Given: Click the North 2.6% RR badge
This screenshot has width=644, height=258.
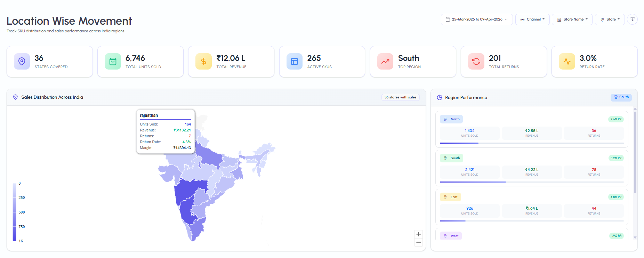Looking at the screenshot, I should [616, 119].
